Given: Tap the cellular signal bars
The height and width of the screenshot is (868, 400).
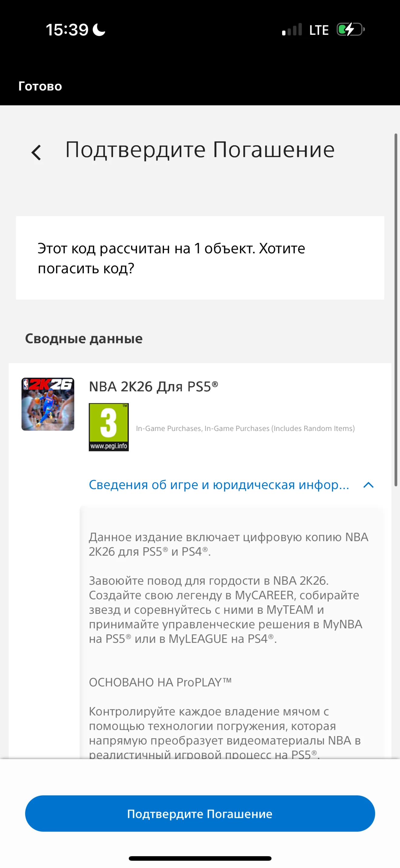Looking at the screenshot, I should tap(292, 30).
